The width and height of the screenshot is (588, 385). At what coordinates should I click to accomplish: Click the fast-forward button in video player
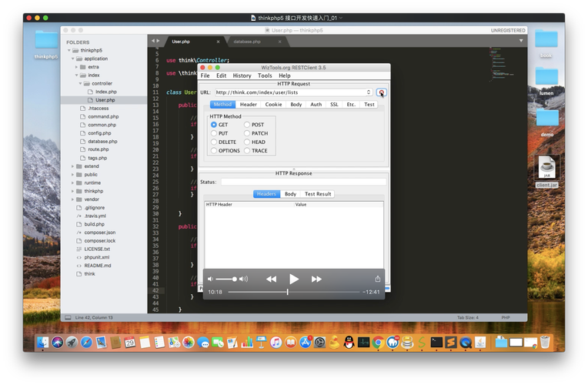[316, 279]
